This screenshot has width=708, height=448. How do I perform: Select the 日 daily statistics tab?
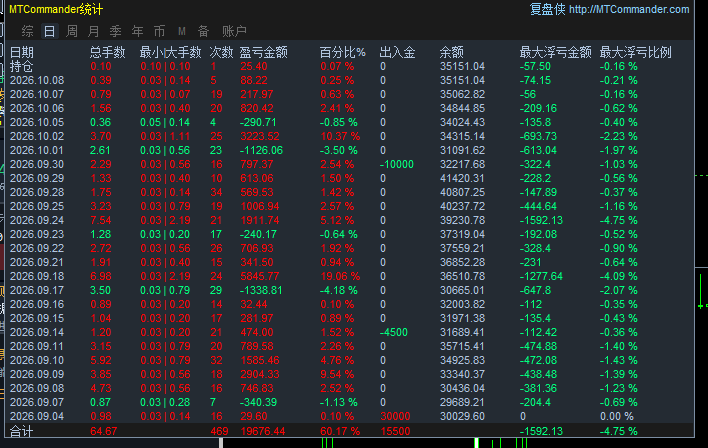point(50,31)
